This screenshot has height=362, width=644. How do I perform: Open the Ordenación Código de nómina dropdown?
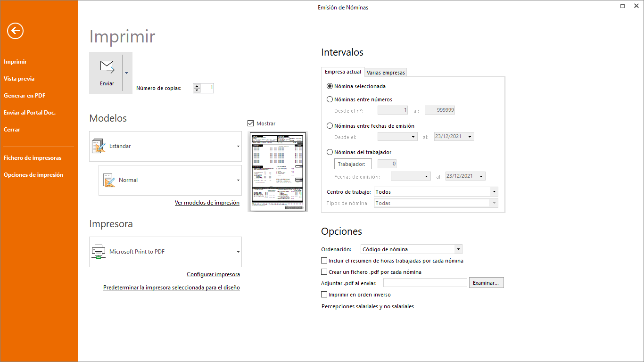point(458,249)
